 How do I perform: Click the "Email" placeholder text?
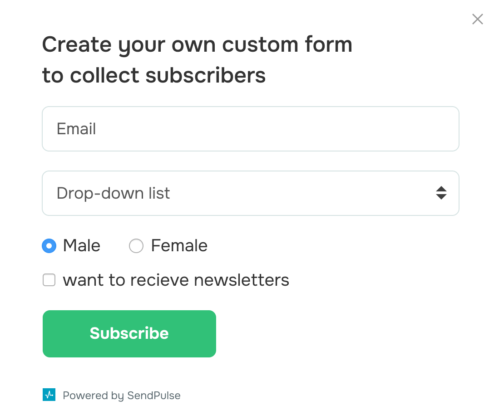76,129
